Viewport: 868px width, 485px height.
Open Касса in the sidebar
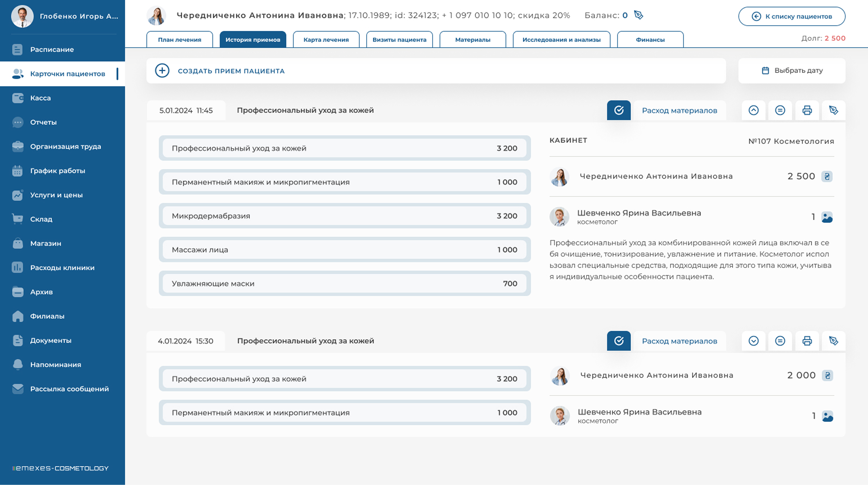[40, 98]
